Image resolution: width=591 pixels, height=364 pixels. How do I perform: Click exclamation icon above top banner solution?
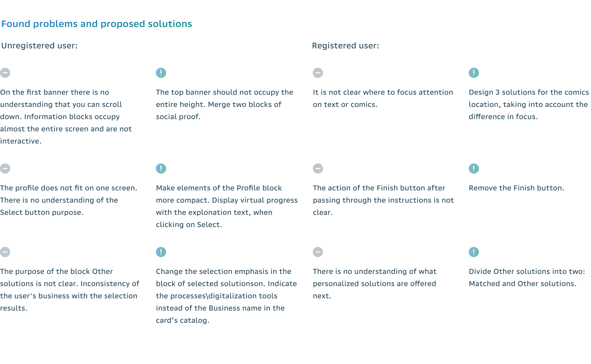pyautogui.click(x=161, y=73)
